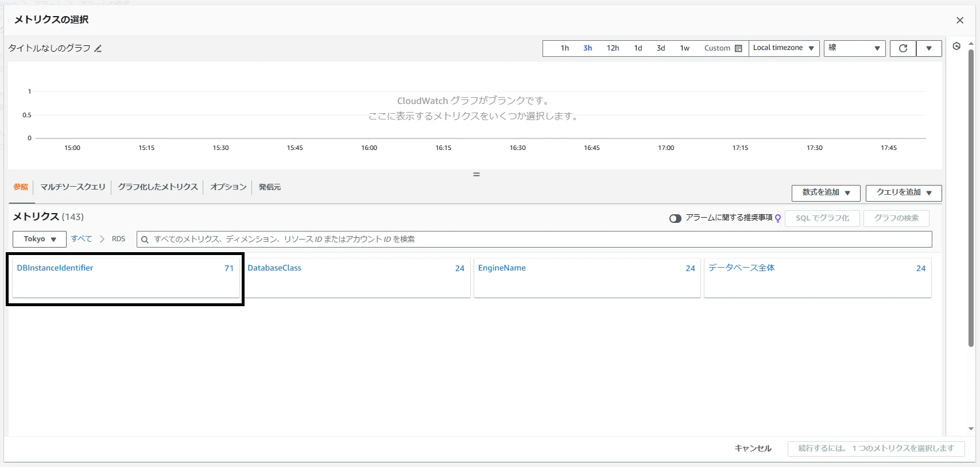This screenshot has height=467, width=980.
Task: Toggle alarm recommendations switch
Action: tap(675, 218)
